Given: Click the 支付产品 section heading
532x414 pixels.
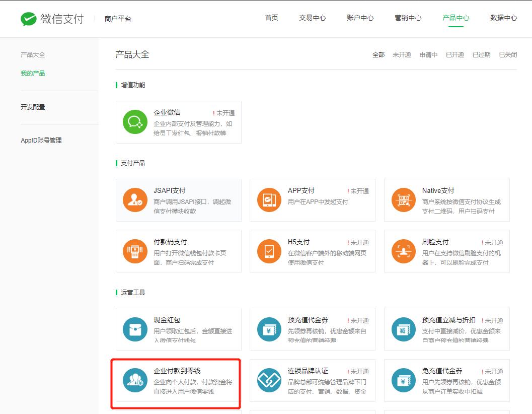Looking at the screenshot, I should click(133, 163).
